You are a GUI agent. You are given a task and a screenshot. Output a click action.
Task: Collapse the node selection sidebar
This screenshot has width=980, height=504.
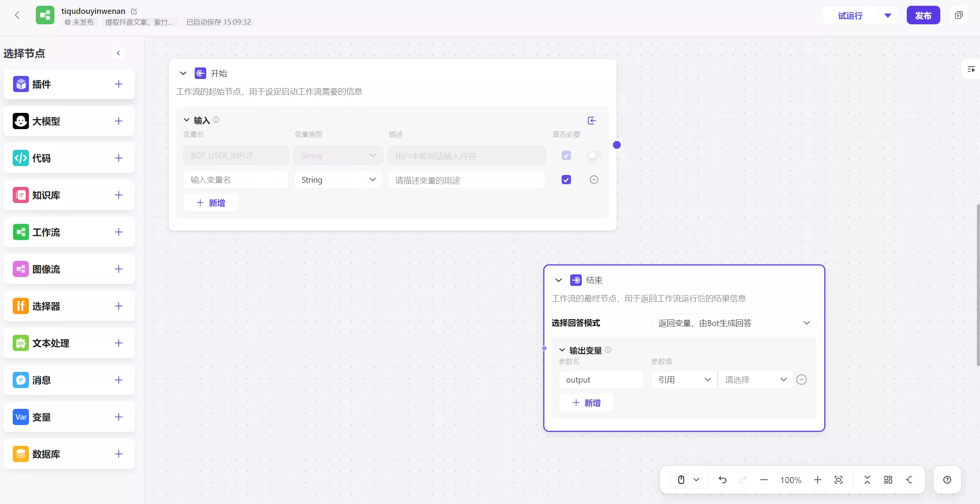(x=118, y=53)
